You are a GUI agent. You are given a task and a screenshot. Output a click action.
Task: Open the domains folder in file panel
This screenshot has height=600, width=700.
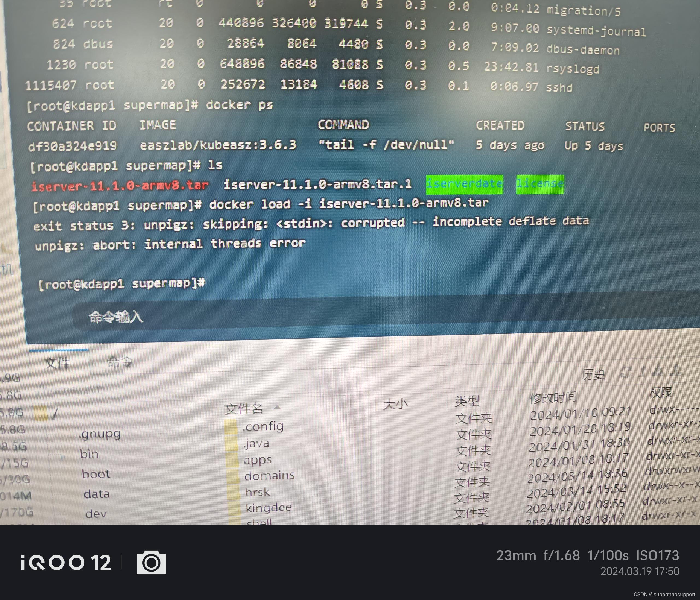tap(270, 476)
